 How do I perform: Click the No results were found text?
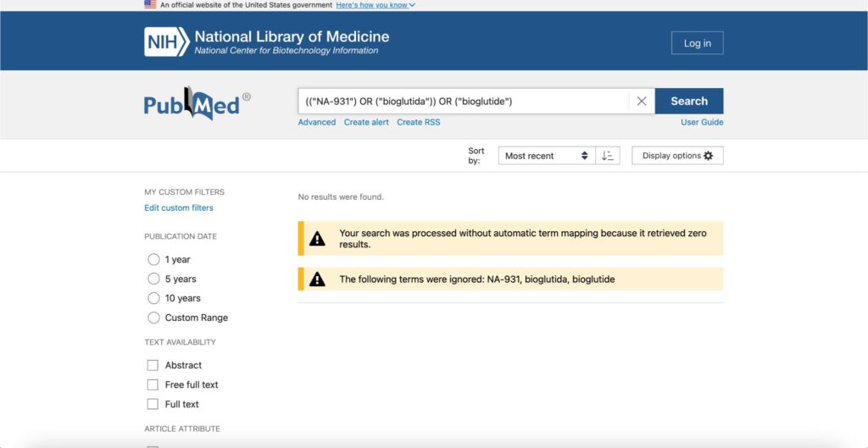coord(341,196)
